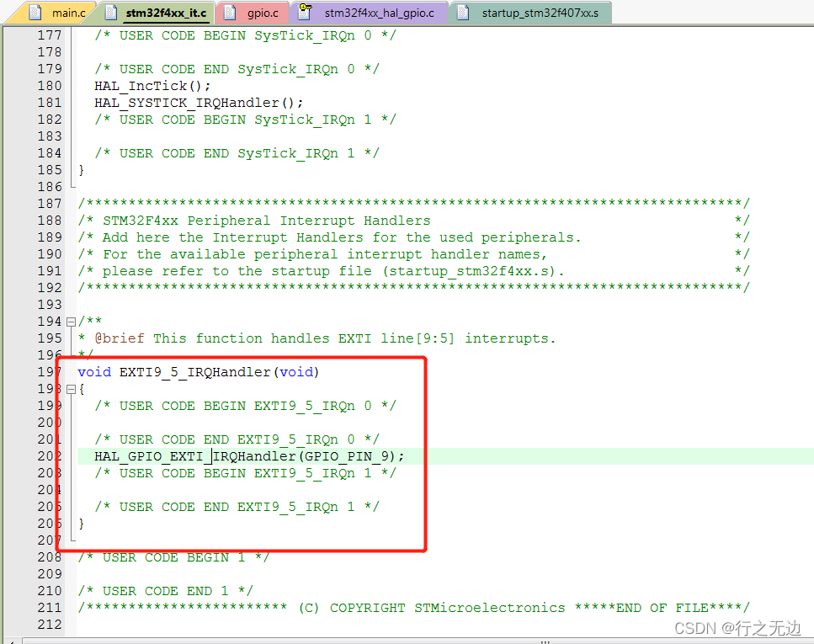The width and height of the screenshot is (814, 644).
Task: Click the void EXTI9_5_IRQHandler(void) declaration
Action: tap(199, 372)
